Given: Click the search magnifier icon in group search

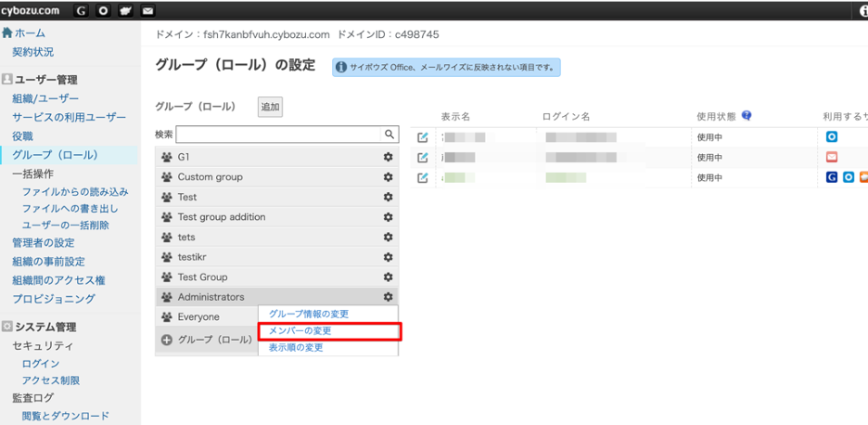Looking at the screenshot, I should click(390, 135).
